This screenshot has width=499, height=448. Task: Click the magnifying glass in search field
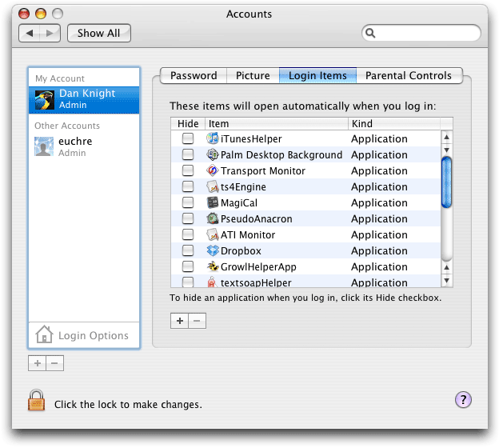370,33
